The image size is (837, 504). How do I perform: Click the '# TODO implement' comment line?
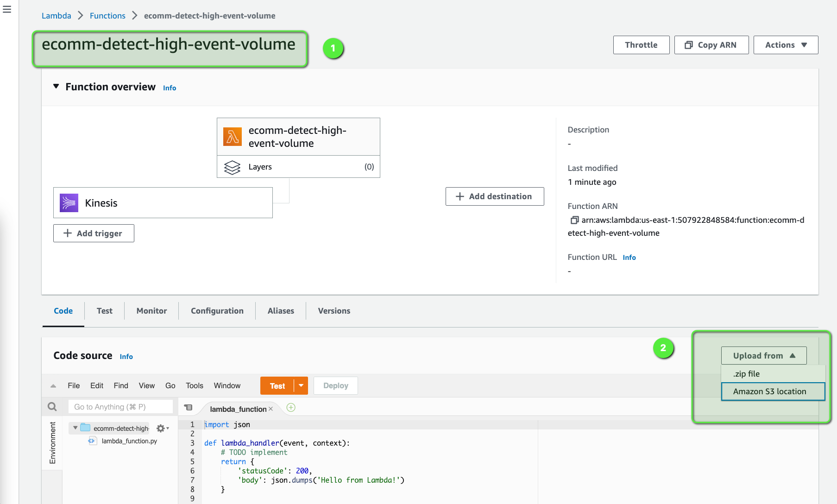[x=254, y=453]
